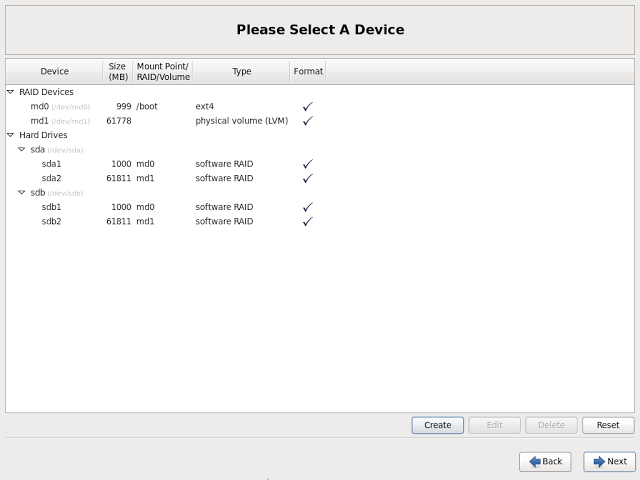Click the Next arrow button
Screen dimensions: 640x480
point(609,461)
